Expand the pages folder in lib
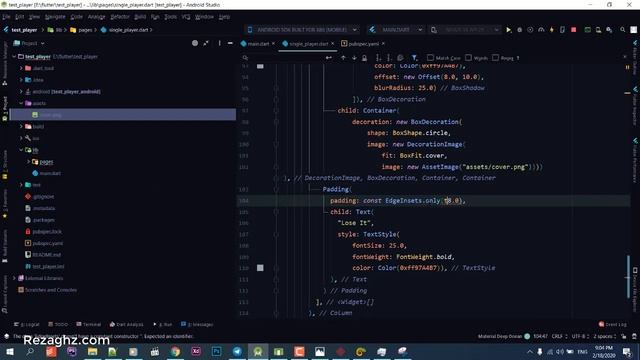640x360 pixels. point(29,162)
